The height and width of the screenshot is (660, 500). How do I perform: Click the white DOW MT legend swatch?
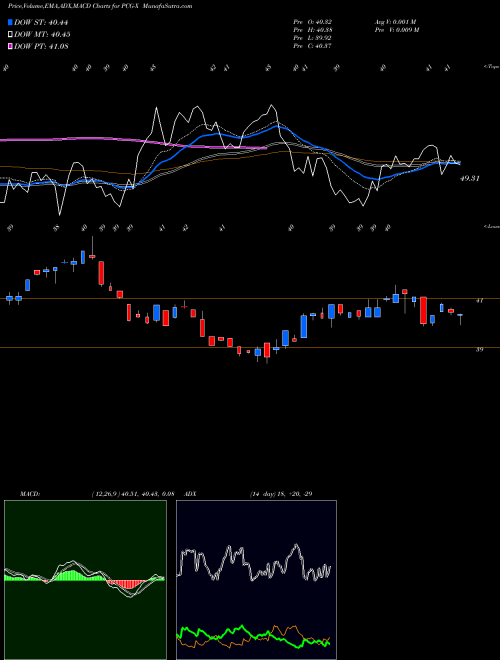10,35
